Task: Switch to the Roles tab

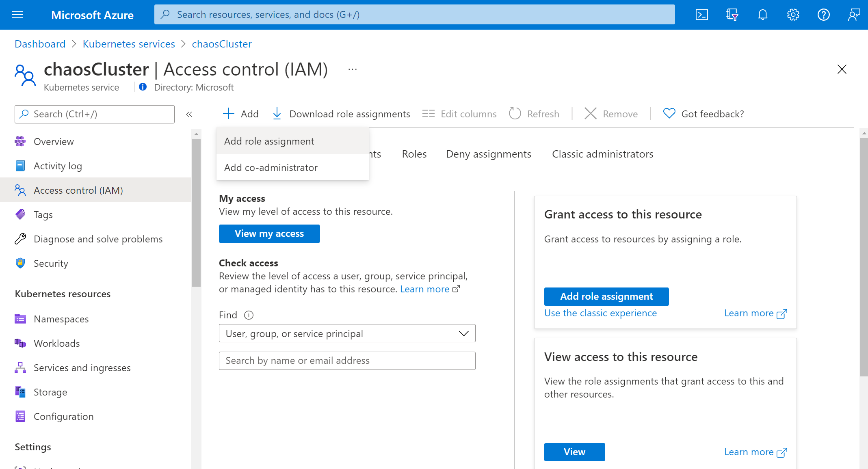Action: tap(414, 153)
